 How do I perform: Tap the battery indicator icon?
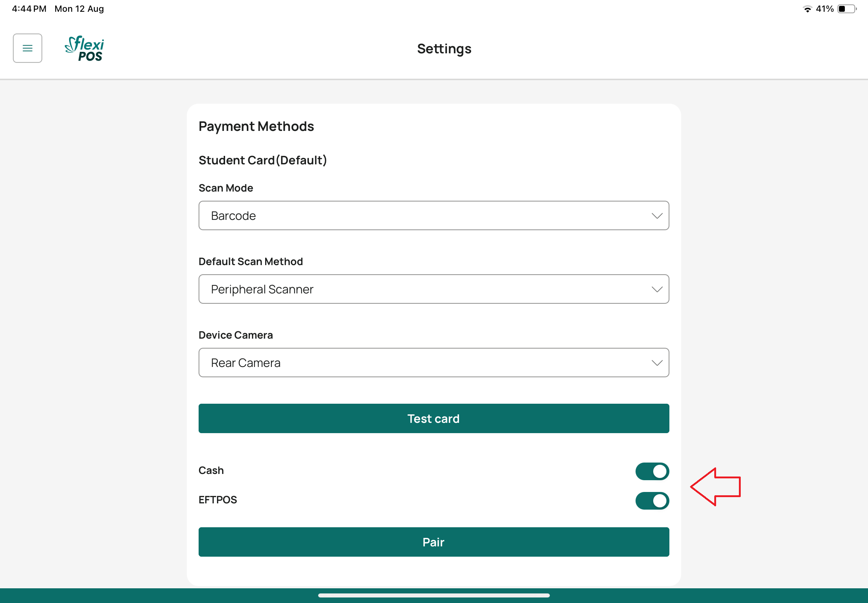click(x=846, y=9)
